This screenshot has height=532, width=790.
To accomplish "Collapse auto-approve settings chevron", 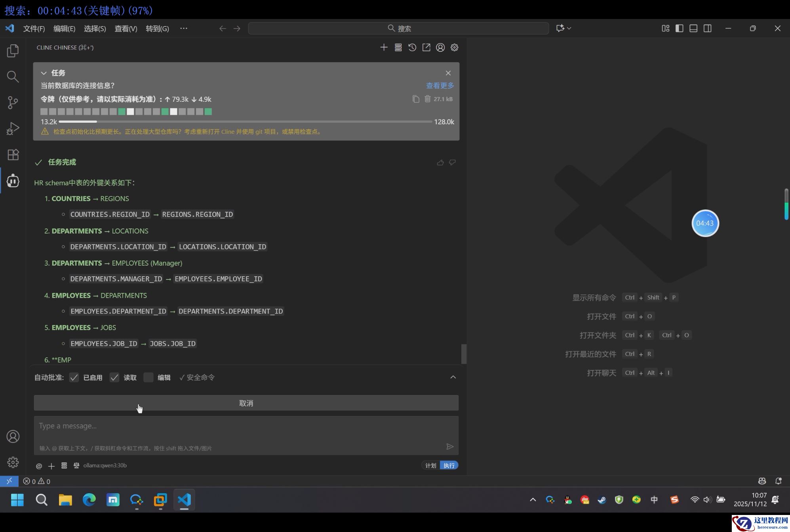I will [x=453, y=377].
